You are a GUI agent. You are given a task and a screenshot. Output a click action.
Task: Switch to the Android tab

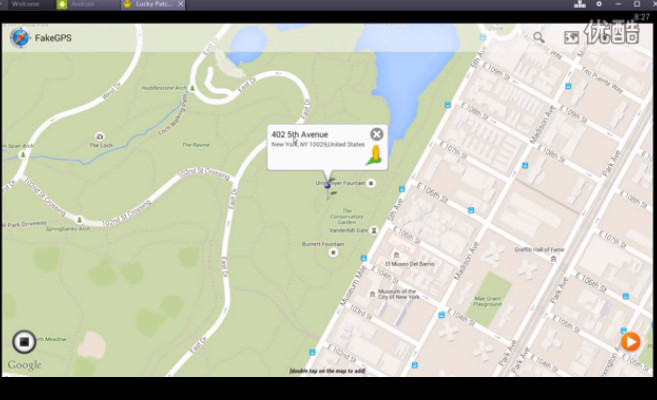pyautogui.click(x=83, y=4)
